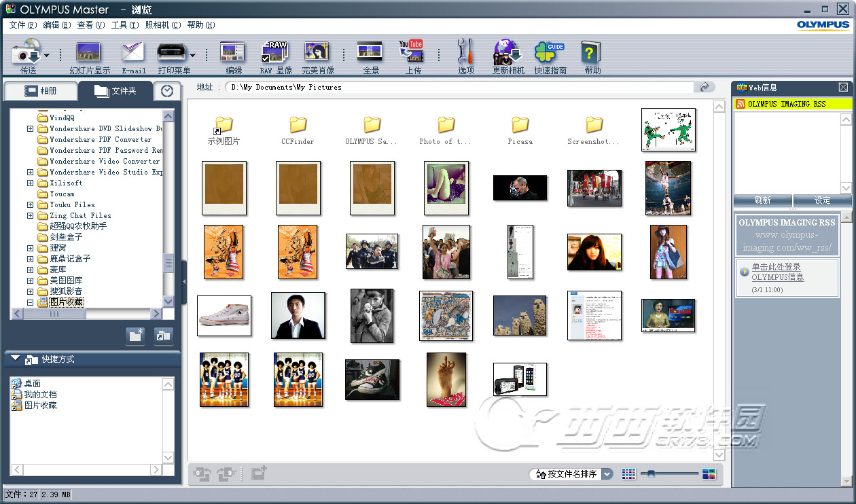Expand the Xilisoft folder node
856x504 pixels.
click(30, 183)
